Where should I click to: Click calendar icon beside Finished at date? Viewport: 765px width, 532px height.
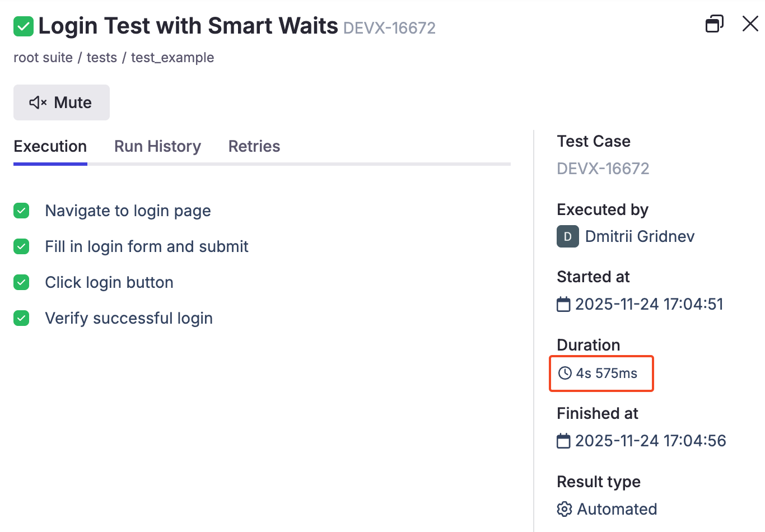click(x=563, y=441)
